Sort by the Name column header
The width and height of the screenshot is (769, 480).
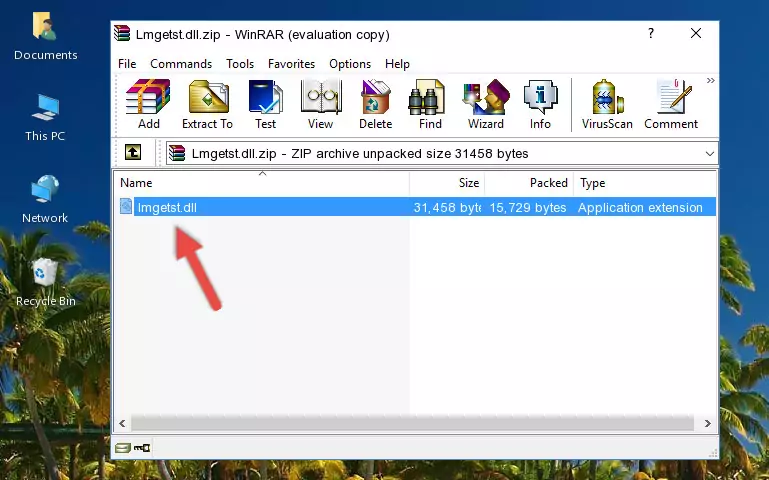click(x=262, y=183)
